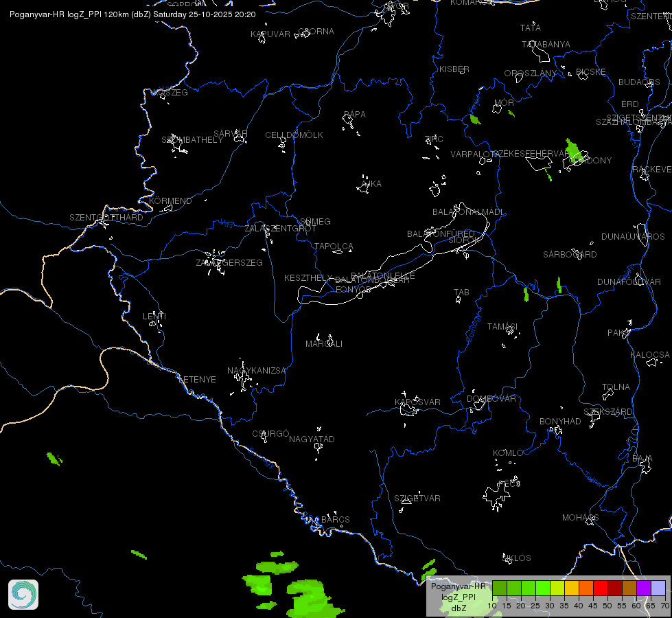Click the SIKLÓS label
Viewport: 672px width, 618px height.
[x=516, y=558]
